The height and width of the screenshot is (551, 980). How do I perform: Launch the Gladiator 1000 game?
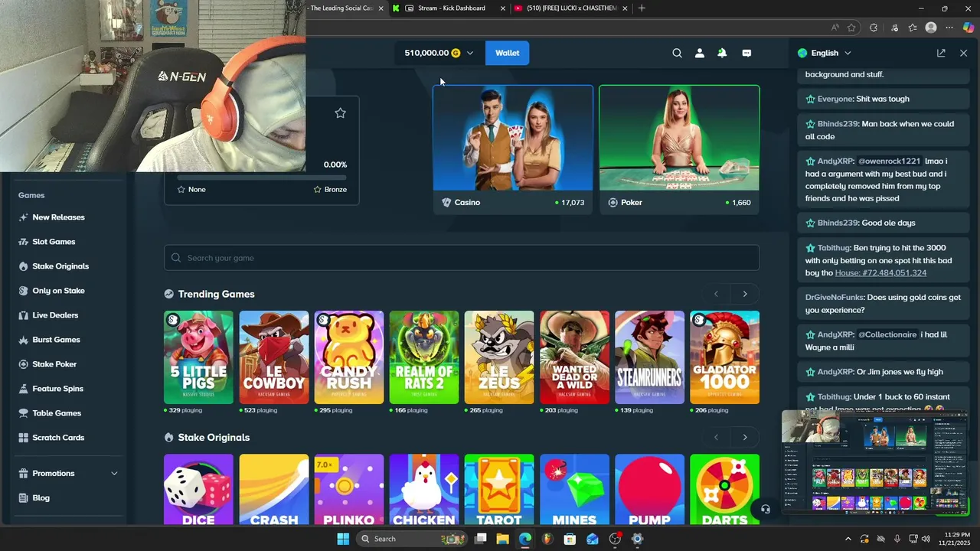[724, 357]
